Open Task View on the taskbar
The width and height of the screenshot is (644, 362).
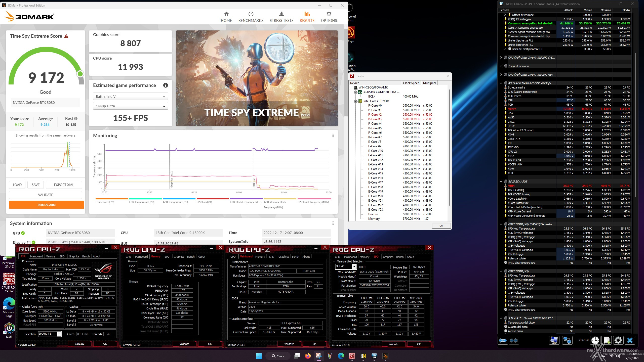(297, 356)
